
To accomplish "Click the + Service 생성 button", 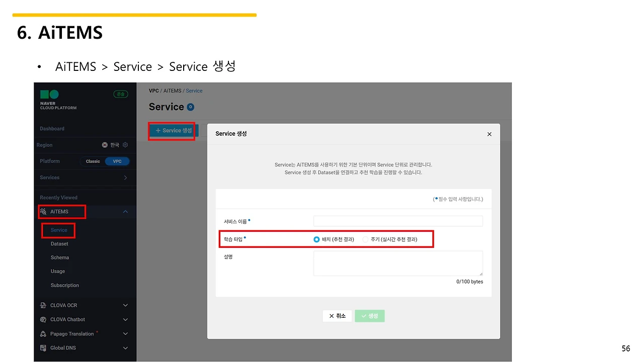I will pyautogui.click(x=174, y=130).
